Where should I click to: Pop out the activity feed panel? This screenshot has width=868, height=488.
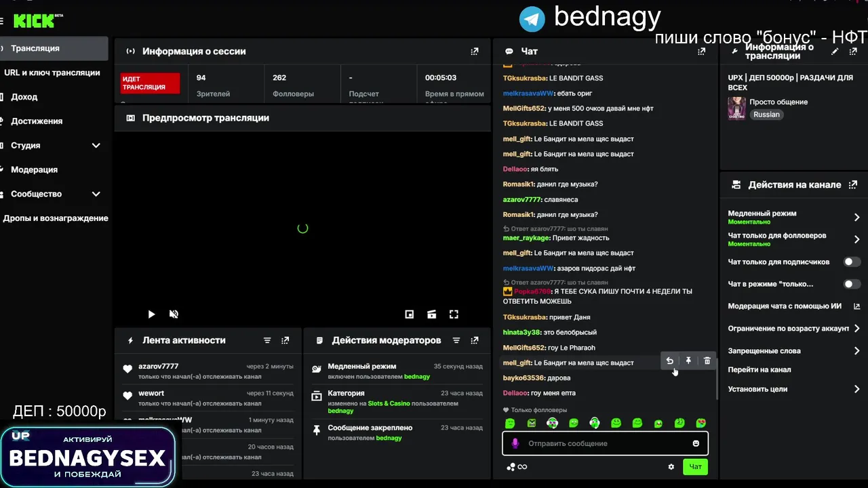pos(285,340)
